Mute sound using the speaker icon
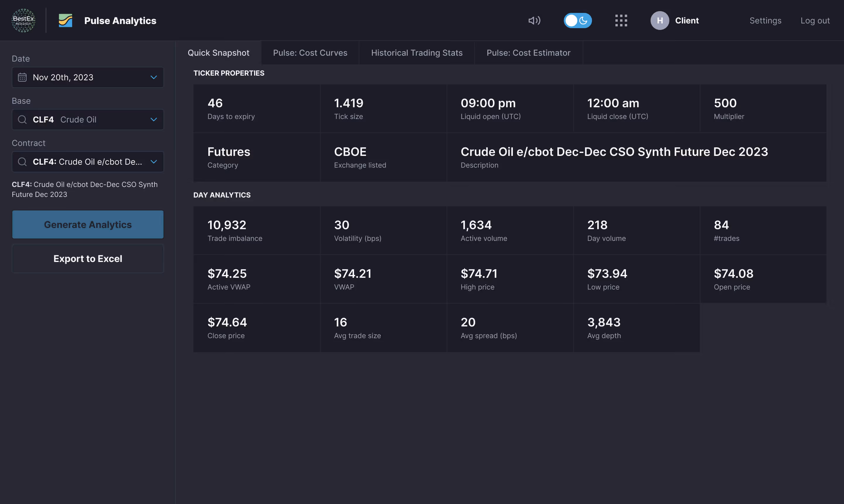The width and height of the screenshot is (844, 504). [534, 21]
